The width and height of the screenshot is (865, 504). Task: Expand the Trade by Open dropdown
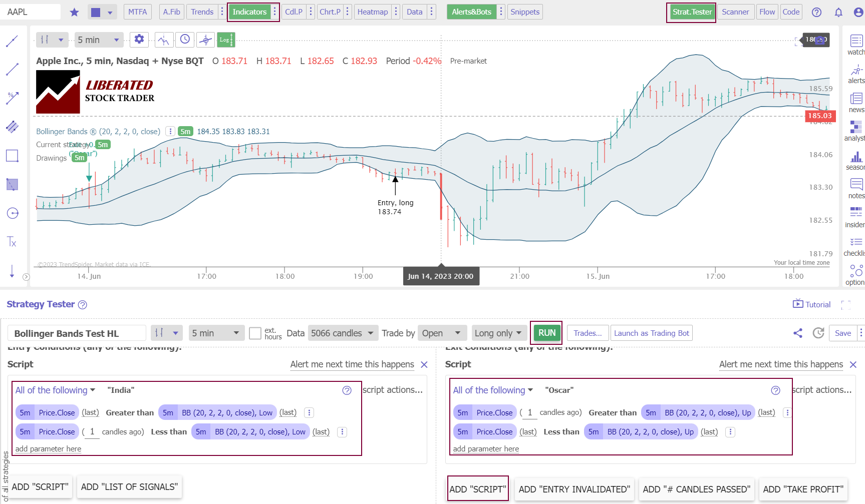pyautogui.click(x=441, y=333)
